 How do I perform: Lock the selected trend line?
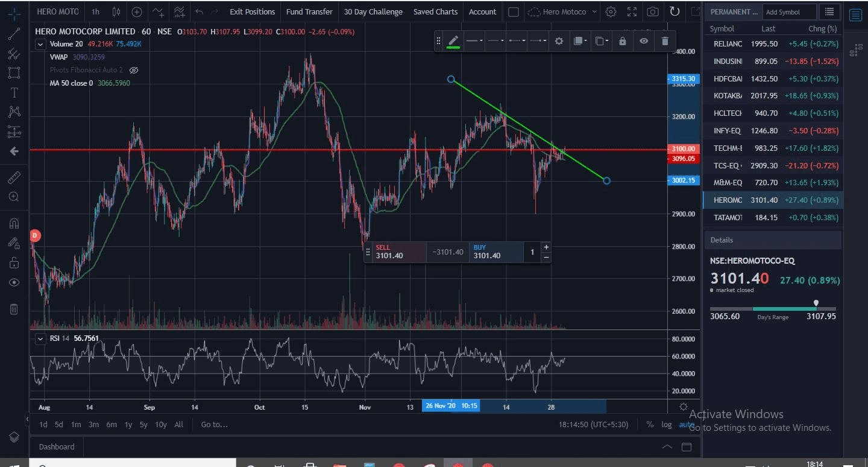tap(622, 41)
